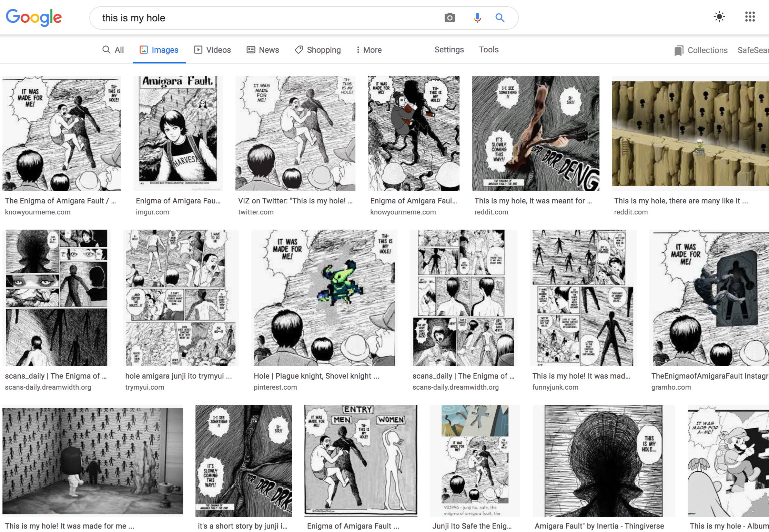Open the game cliff holes reddit image
This screenshot has height=532, width=769.
click(x=690, y=133)
